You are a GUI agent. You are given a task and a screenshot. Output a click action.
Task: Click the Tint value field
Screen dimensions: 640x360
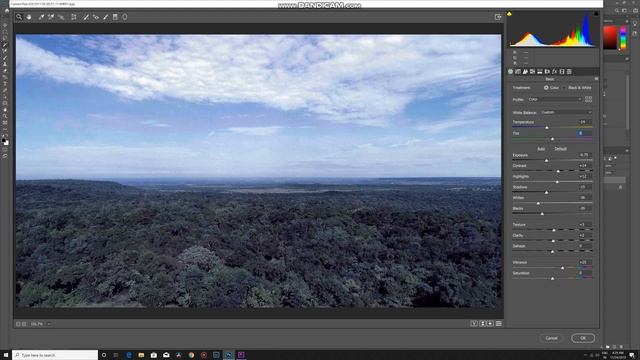point(584,133)
